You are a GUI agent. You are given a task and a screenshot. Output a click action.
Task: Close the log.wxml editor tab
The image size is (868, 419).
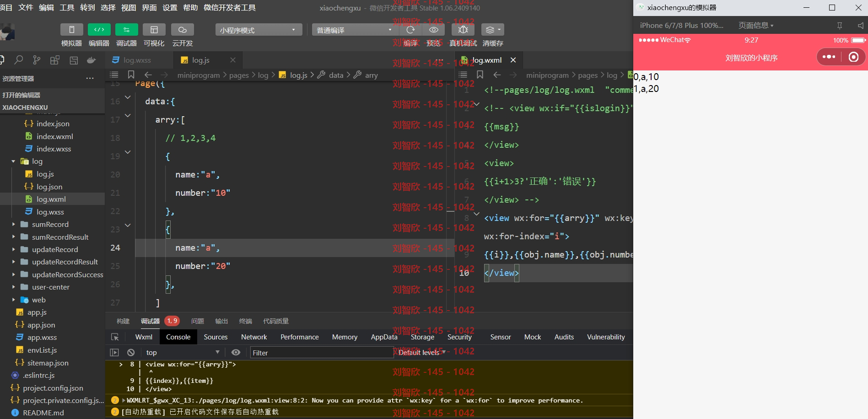pyautogui.click(x=513, y=60)
